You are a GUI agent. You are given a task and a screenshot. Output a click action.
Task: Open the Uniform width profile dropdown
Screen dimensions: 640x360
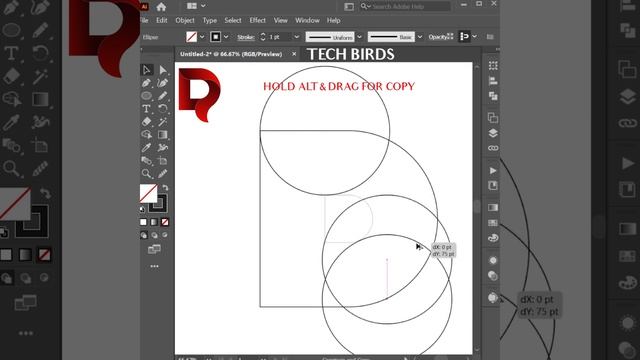tap(360, 37)
